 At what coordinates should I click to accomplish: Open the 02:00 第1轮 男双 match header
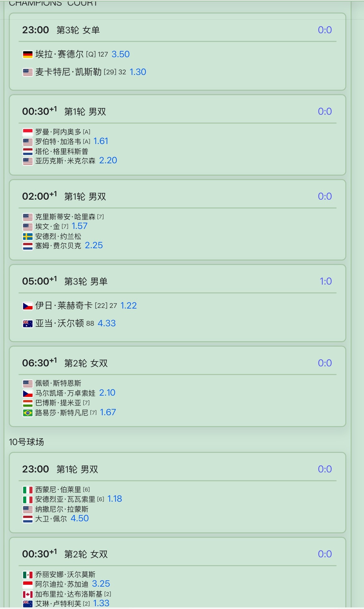coord(178,196)
